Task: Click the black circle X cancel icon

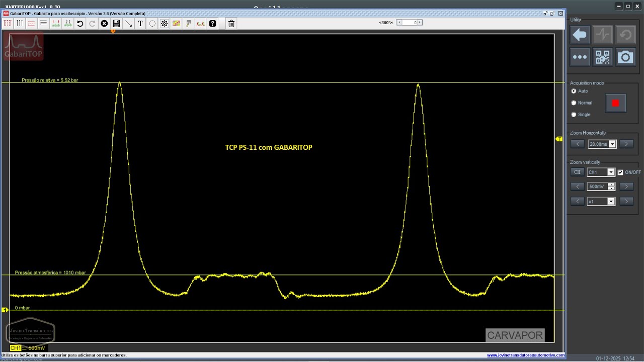Action: pyautogui.click(x=104, y=23)
